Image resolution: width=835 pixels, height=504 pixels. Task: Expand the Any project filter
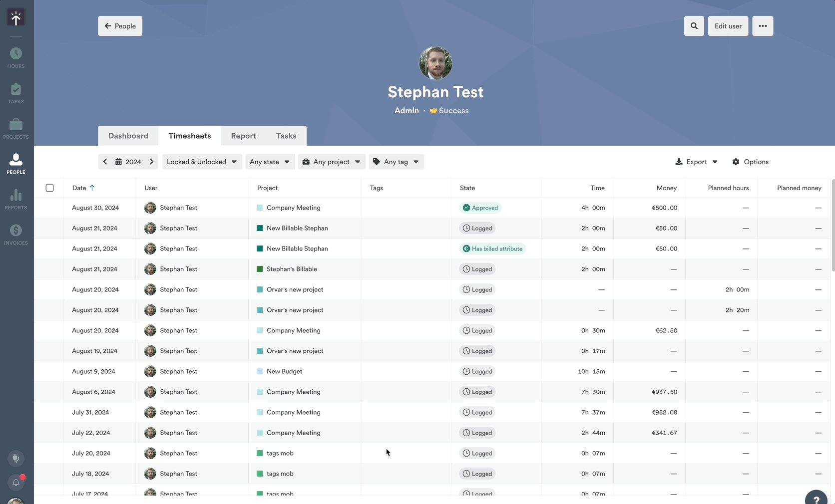(331, 162)
